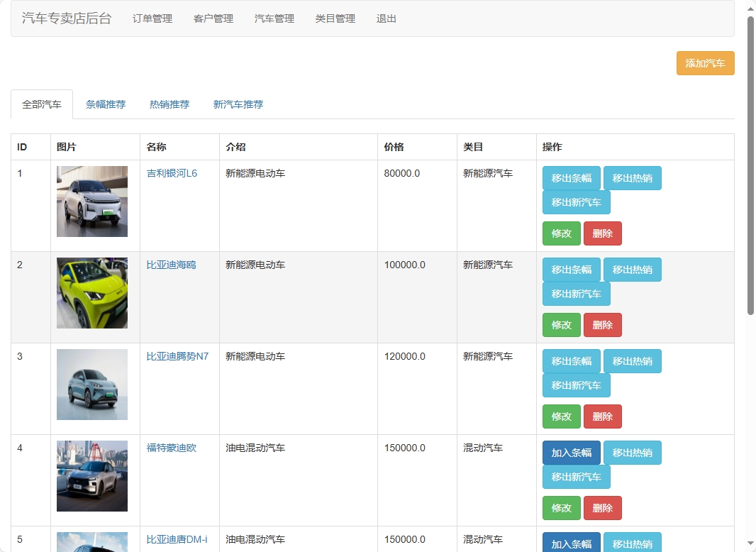Viewport: 756px width, 552px height.
Task: Click the yellow 比亚迪海鸥 car image
Action: pos(92,292)
